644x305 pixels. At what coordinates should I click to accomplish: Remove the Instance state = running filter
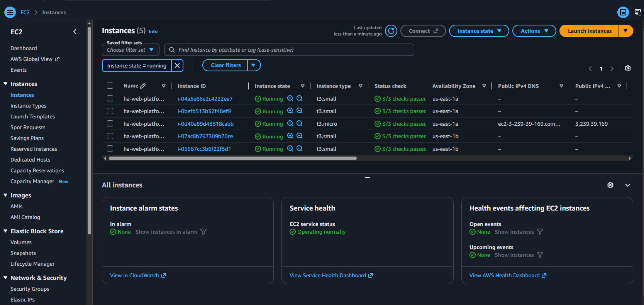177,66
